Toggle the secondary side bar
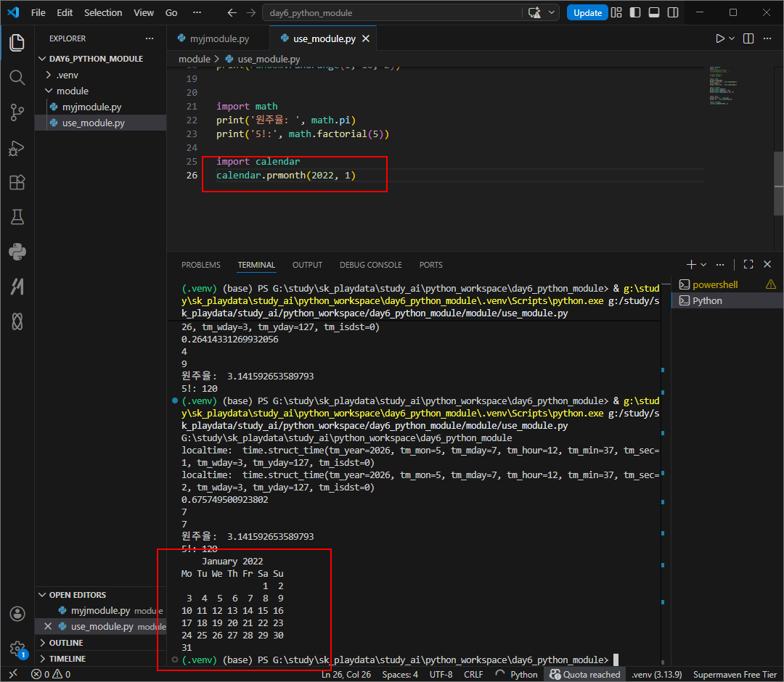784x682 pixels. (673, 12)
